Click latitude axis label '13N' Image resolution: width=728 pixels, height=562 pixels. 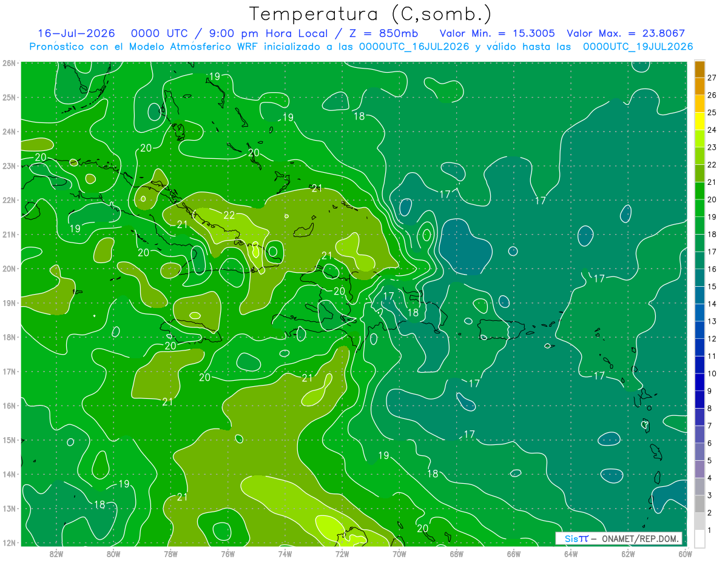click(9, 508)
